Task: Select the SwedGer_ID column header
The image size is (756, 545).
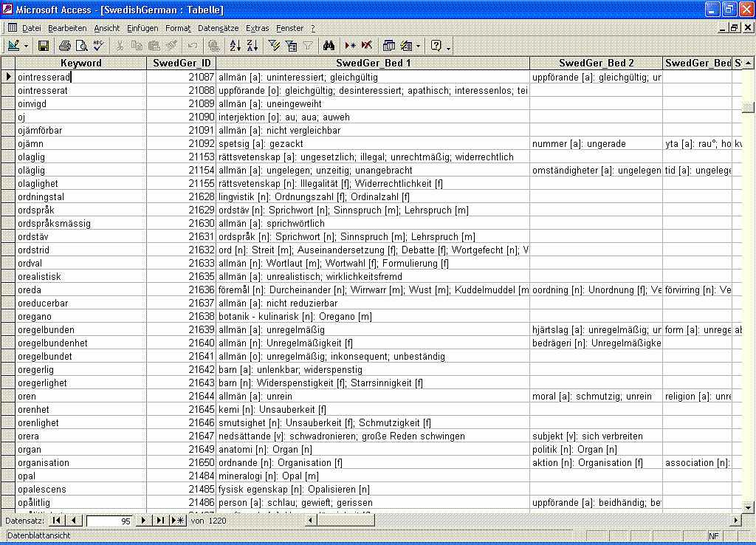Action: [x=182, y=63]
